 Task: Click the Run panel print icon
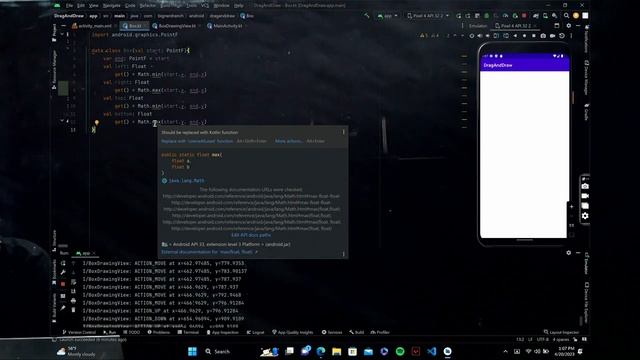point(73,301)
